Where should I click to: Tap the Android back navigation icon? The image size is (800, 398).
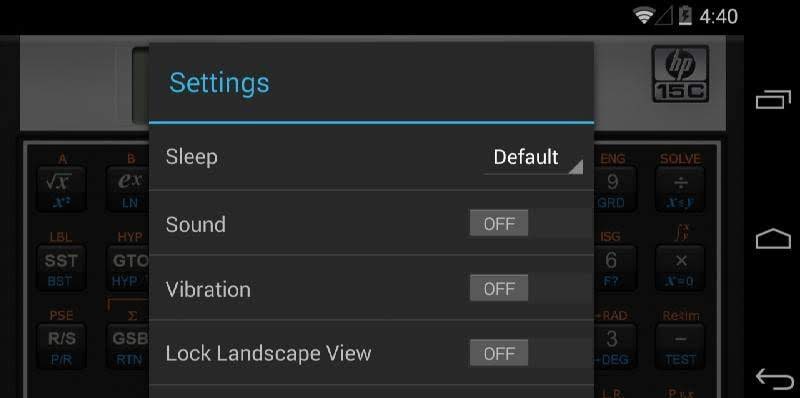pyautogui.click(x=773, y=379)
